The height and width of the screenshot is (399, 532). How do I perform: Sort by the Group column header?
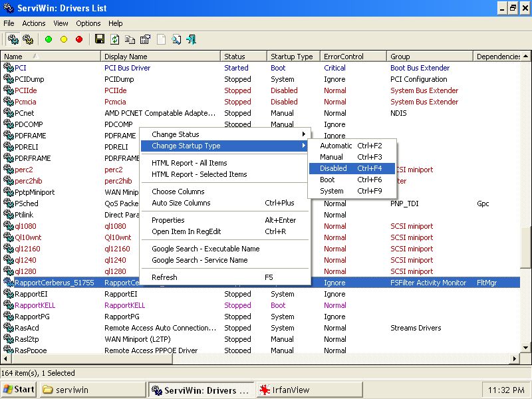[x=430, y=57]
